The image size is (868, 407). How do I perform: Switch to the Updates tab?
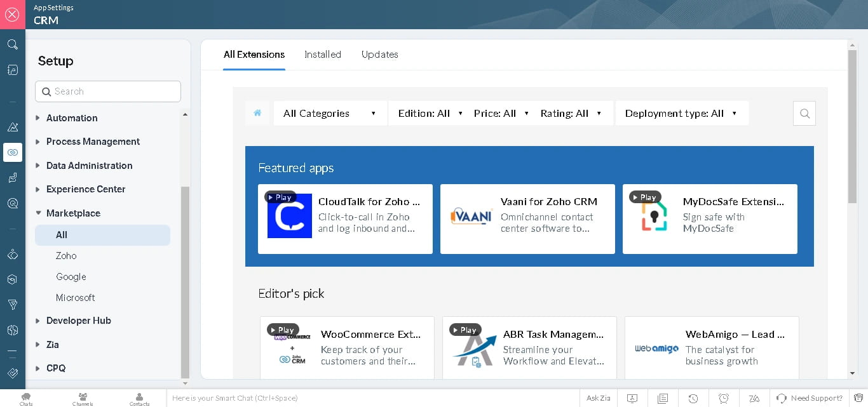pos(379,55)
